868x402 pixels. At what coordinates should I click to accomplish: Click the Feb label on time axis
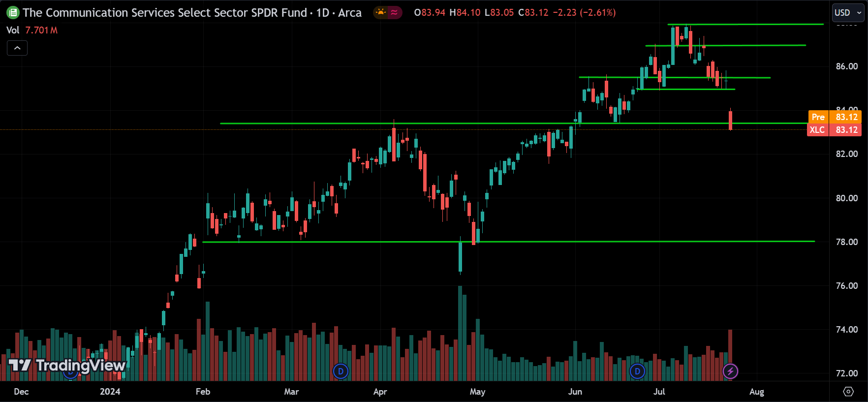(203, 392)
